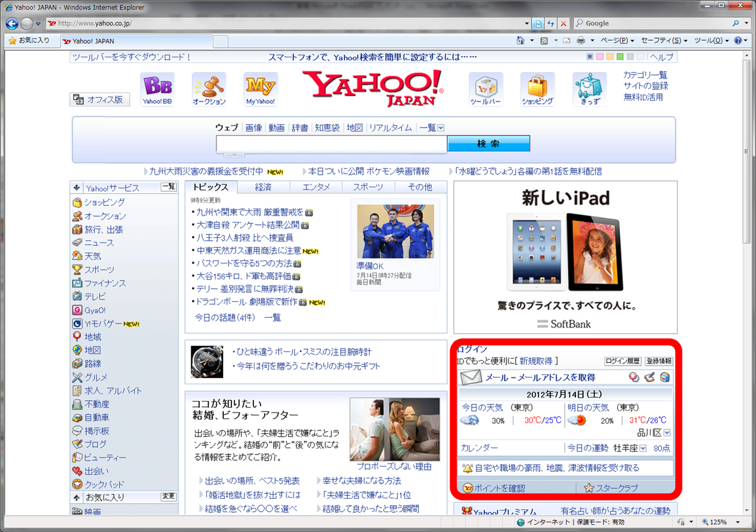Viewport: 756px width, 532px height.
Task: Click the wristwatch thumbnail image
Action: [207, 361]
